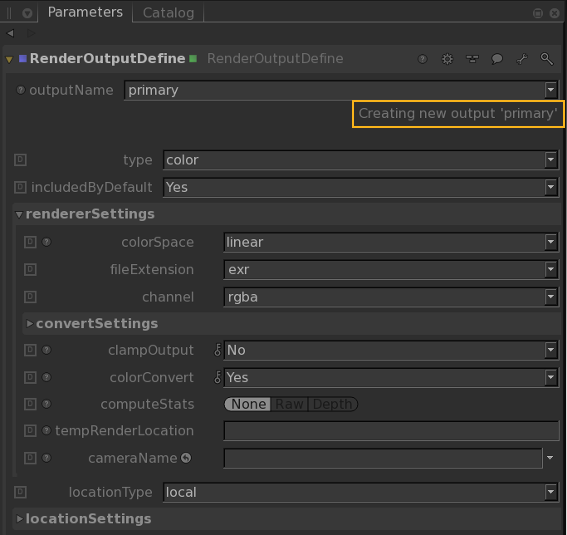Open the node gear settings icon
Image resolution: width=567 pixels, height=535 pixels.
(x=447, y=59)
